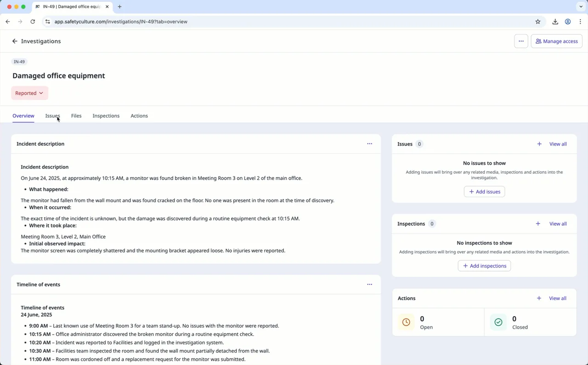Expand the tab search chevron in Chrome
The width and height of the screenshot is (588, 365).
click(x=580, y=7)
